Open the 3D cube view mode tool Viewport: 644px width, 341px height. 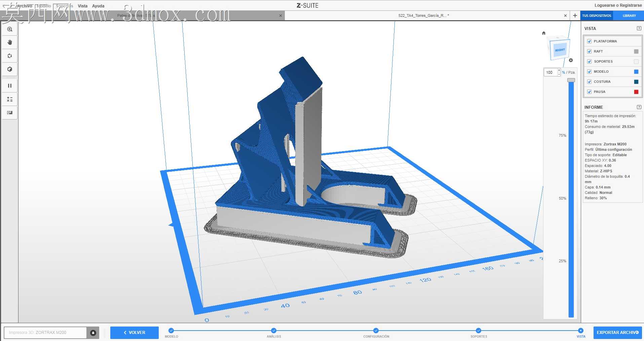pyautogui.click(x=10, y=69)
